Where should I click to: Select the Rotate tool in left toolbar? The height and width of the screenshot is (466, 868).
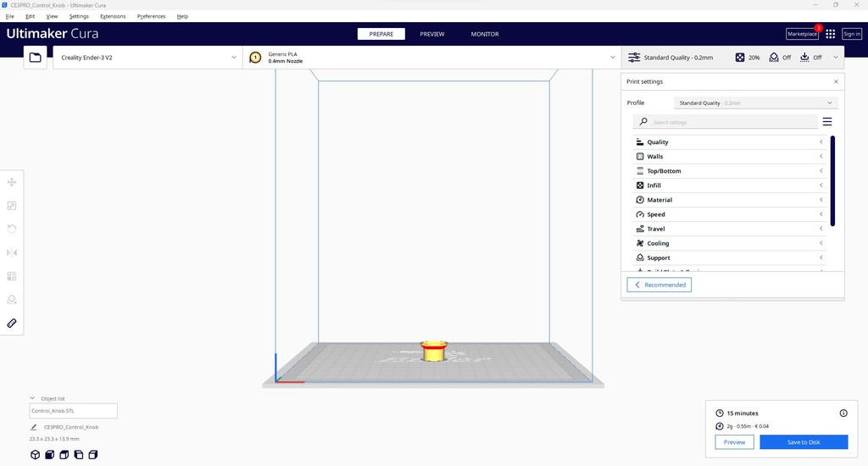(12, 229)
